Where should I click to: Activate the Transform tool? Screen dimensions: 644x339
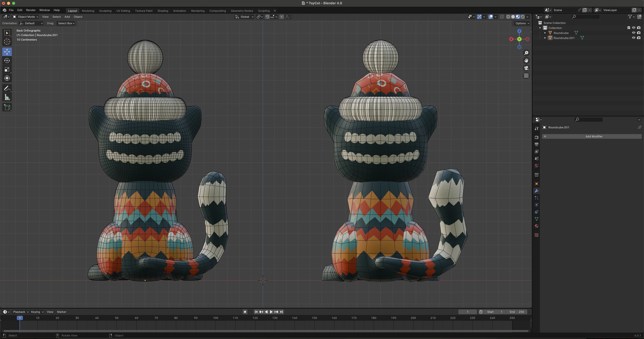[7, 78]
